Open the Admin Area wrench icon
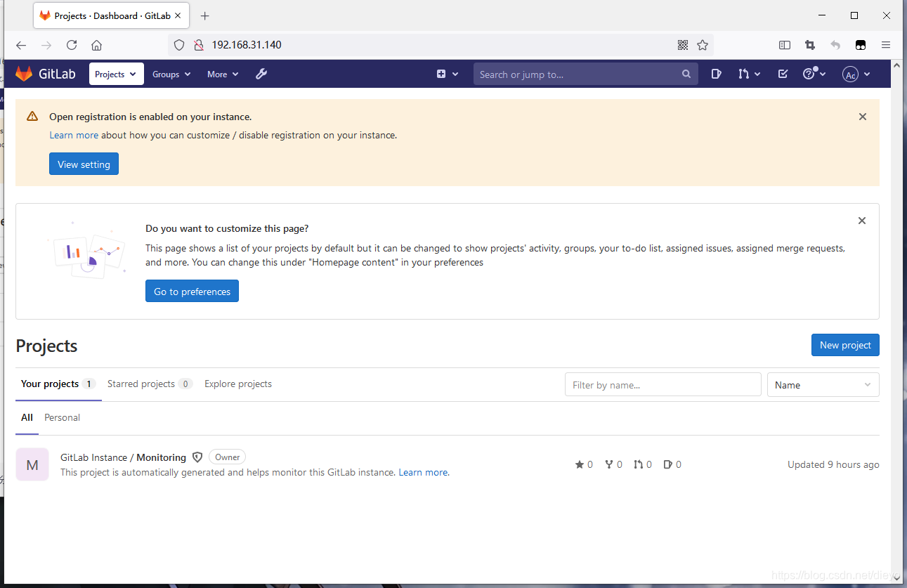The height and width of the screenshot is (588, 907). (261, 74)
